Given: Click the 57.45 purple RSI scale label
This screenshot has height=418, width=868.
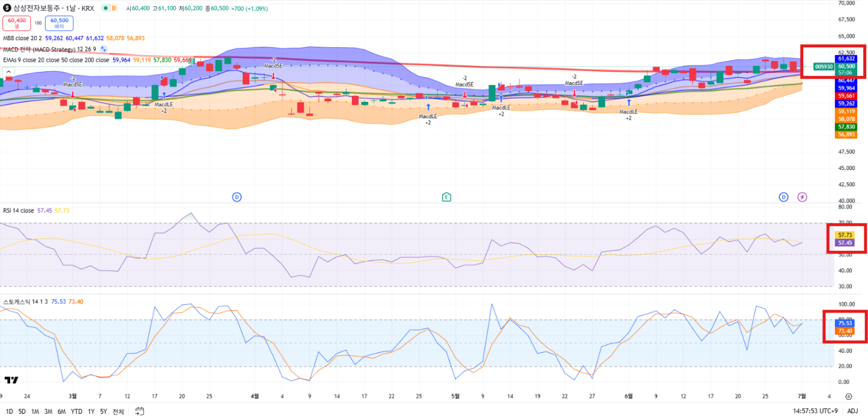Looking at the screenshot, I should pos(845,243).
